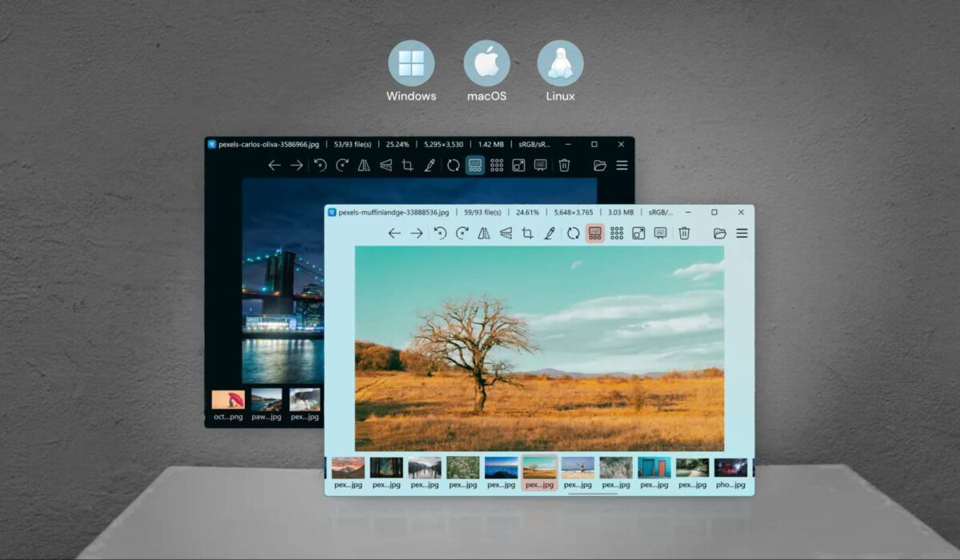The height and width of the screenshot is (560, 960).
Task: Click the edit pen icon in light window
Action: (550, 233)
